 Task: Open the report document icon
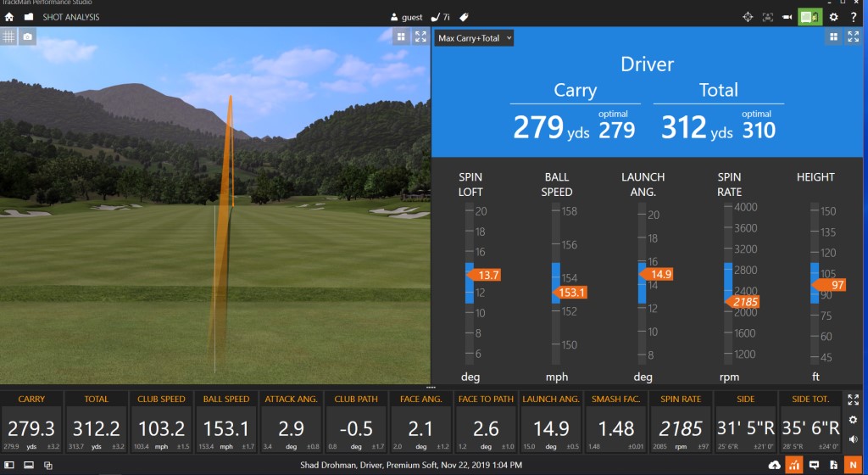point(833,465)
